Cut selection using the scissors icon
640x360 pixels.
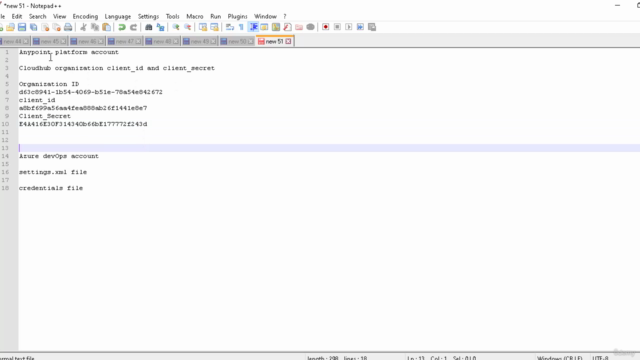coord(83,27)
